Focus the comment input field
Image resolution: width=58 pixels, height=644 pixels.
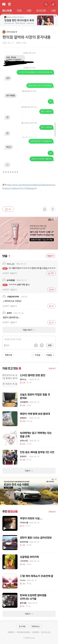coord(29,339)
